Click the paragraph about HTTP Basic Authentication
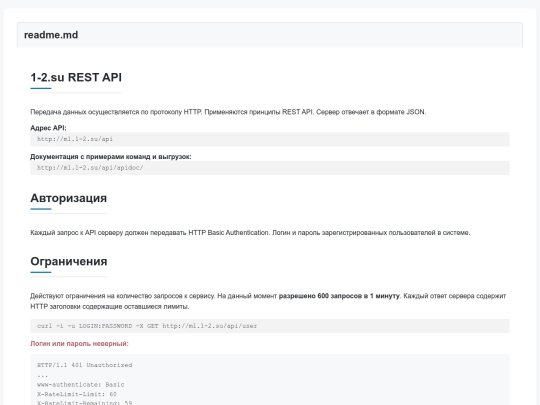The height and width of the screenshot is (405, 540). point(250,233)
